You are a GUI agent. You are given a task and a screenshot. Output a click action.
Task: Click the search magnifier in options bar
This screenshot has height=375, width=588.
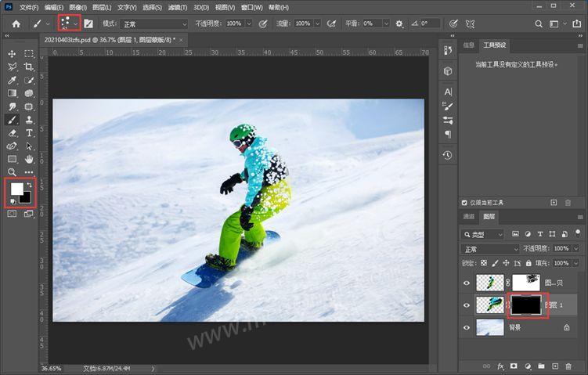coord(539,24)
